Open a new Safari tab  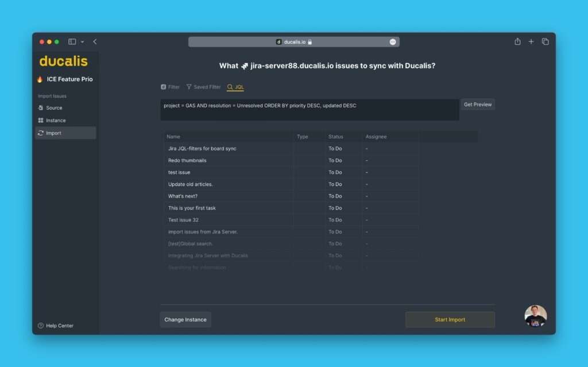[531, 42]
